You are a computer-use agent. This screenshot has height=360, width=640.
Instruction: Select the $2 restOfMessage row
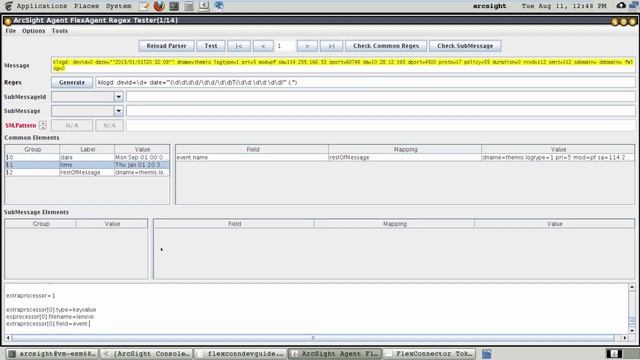click(87, 172)
